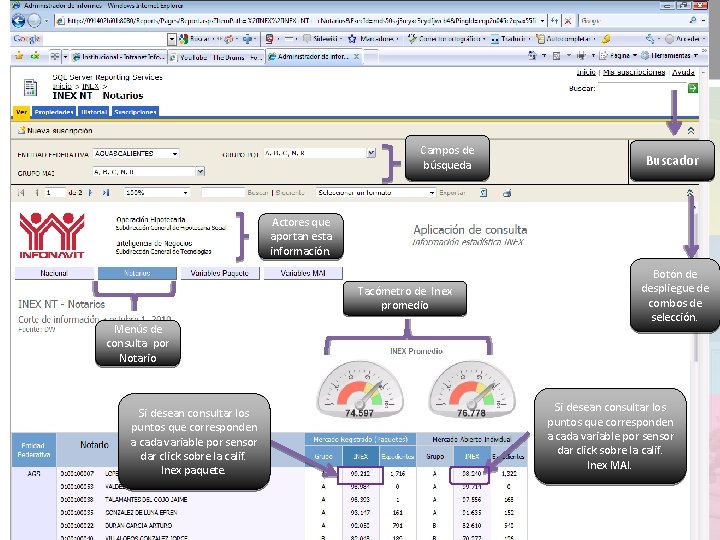Run the Corrector ortográfico tool
The width and height of the screenshot is (720, 540).
[x=446, y=39]
